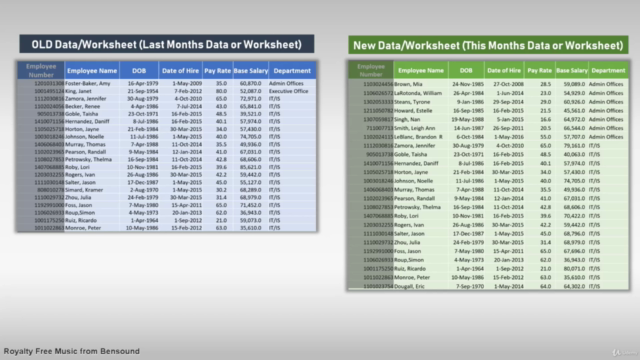Click the name Simard, Kramer

pos(84,190)
